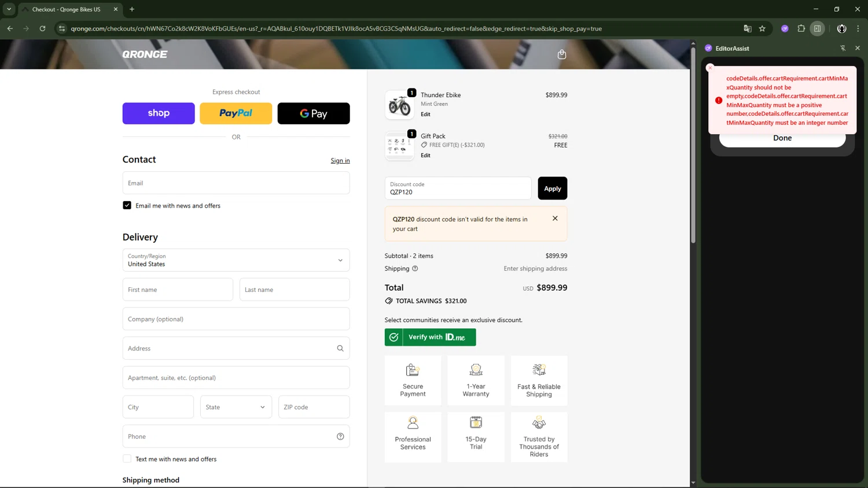Click Done in EditorAssist panel
868x488 pixels.
pos(782,138)
